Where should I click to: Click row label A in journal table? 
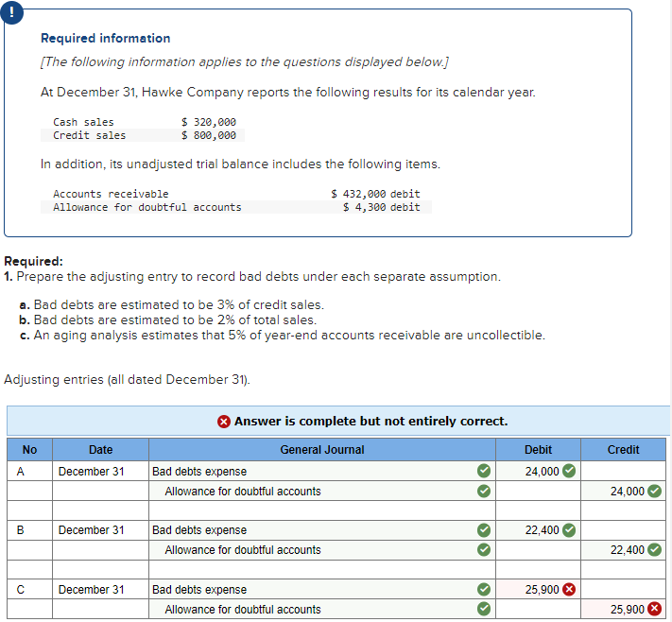click(20, 472)
